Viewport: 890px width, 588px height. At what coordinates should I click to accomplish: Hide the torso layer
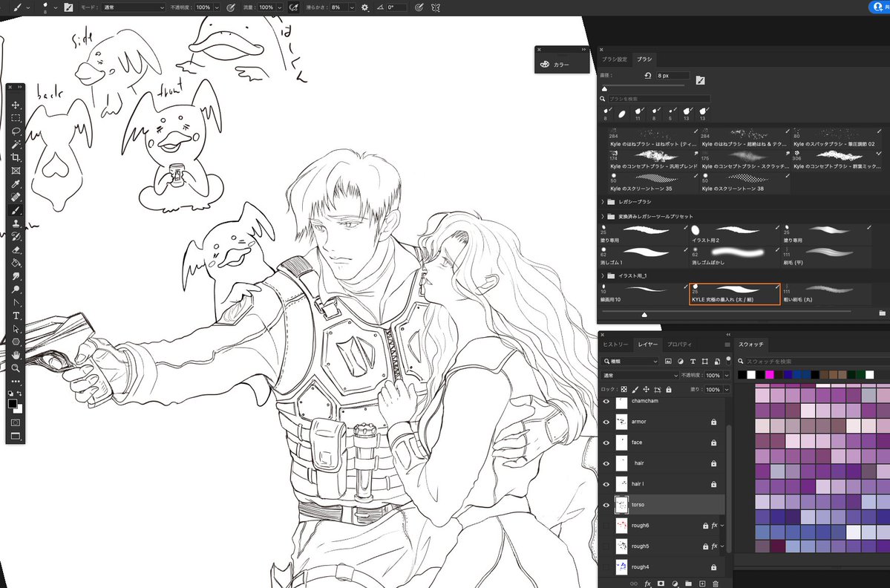pyautogui.click(x=606, y=505)
